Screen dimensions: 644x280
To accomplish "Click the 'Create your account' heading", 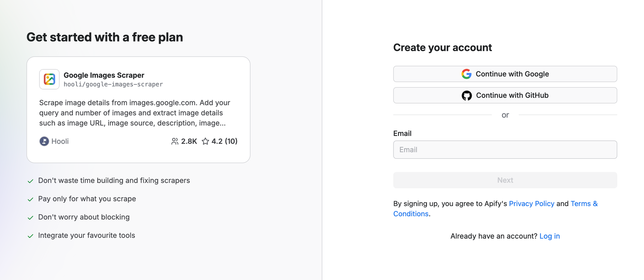I will click(442, 47).
